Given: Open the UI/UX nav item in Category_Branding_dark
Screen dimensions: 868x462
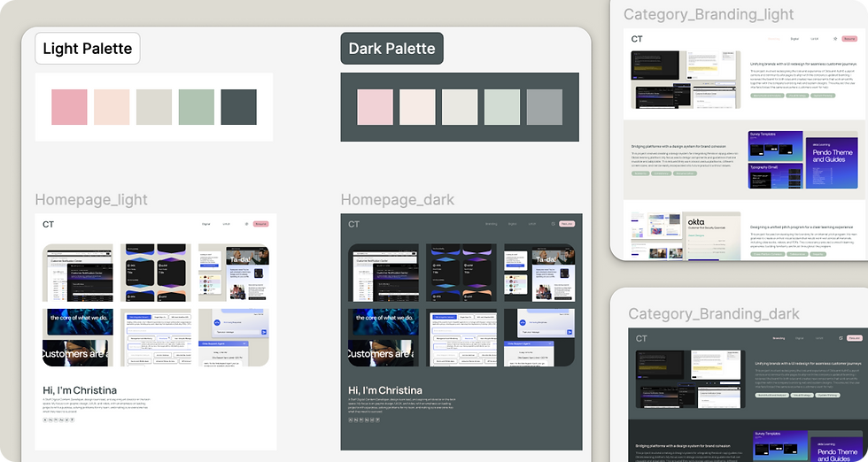Looking at the screenshot, I should coord(819,338).
